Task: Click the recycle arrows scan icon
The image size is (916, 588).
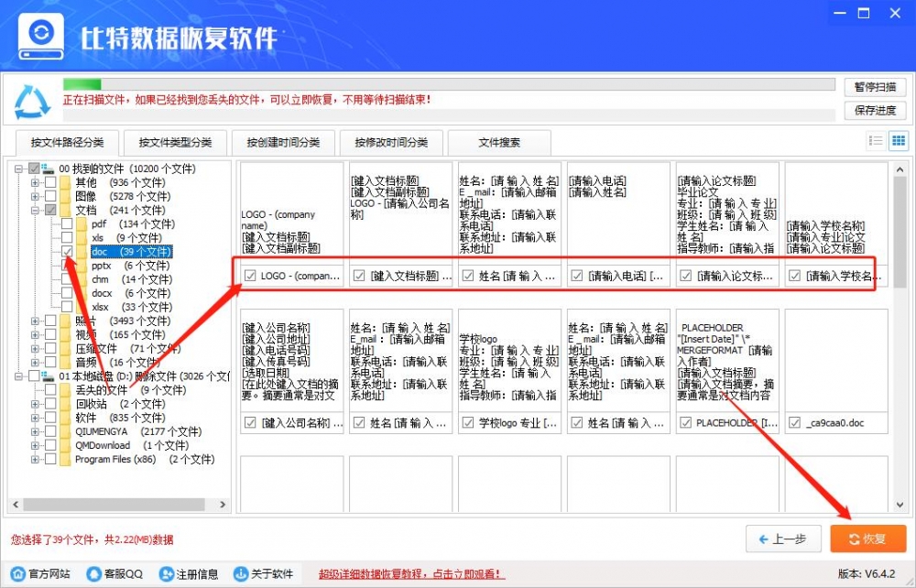Action: click(32, 102)
